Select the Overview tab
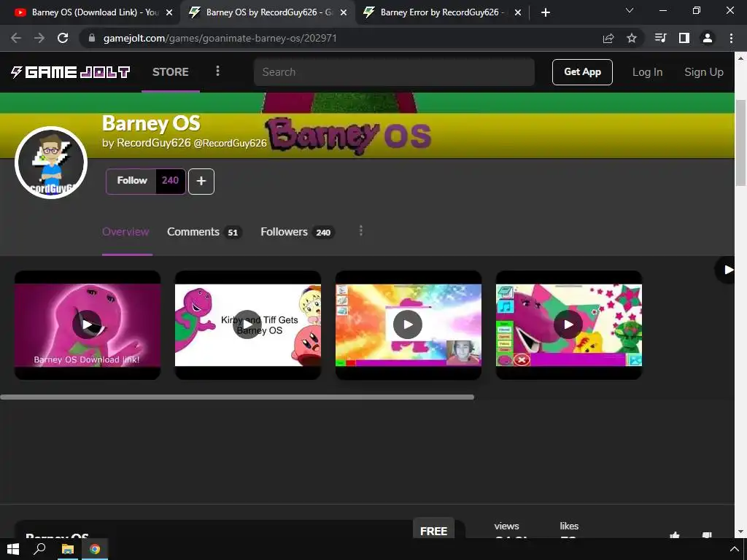Viewport: 747px width, 560px height. (x=125, y=232)
